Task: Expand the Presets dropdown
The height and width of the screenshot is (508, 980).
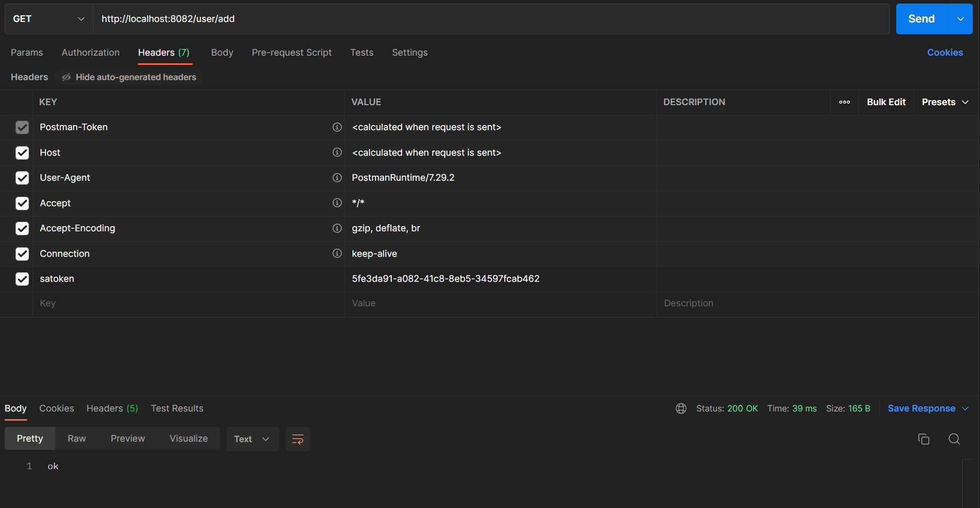Action: coord(945,102)
